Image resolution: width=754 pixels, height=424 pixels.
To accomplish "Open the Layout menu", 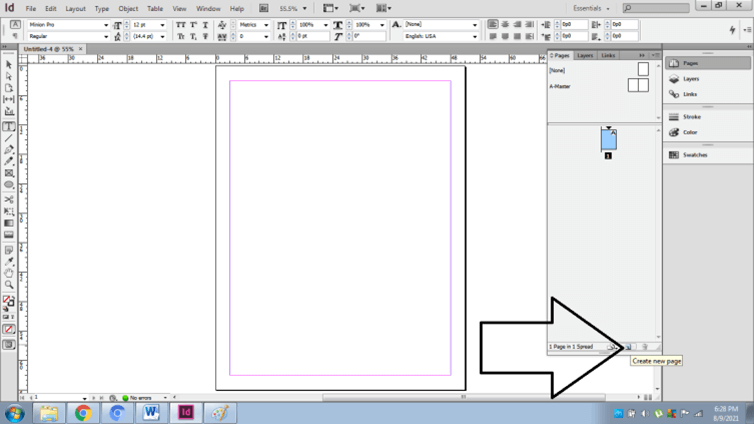I will click(x=75, y=9).
